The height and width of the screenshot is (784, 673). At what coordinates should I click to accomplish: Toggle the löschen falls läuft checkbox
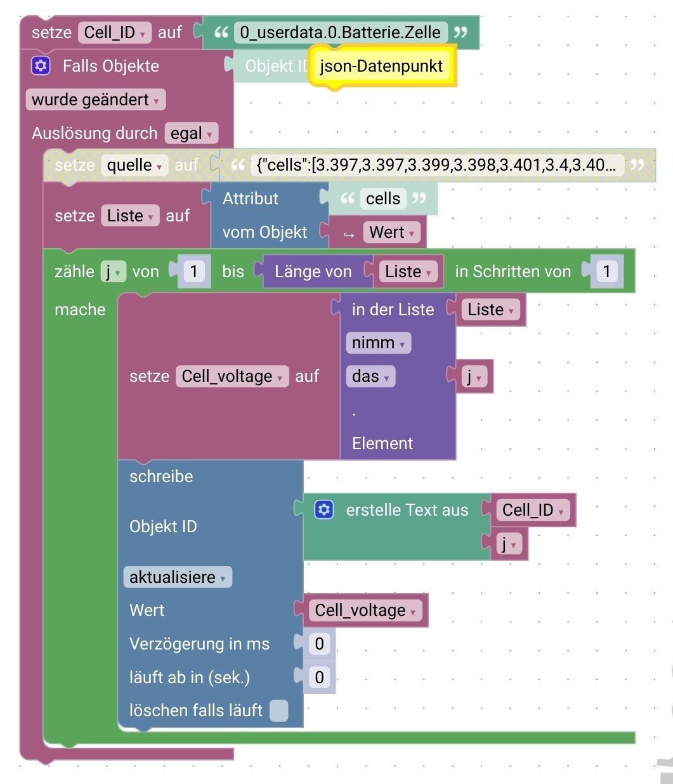click(x=278, y=710)
